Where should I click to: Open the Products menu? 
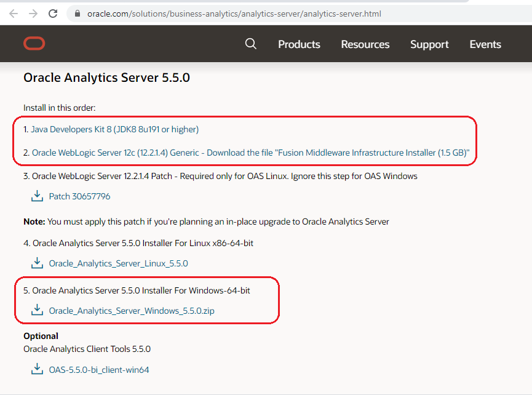299,44
